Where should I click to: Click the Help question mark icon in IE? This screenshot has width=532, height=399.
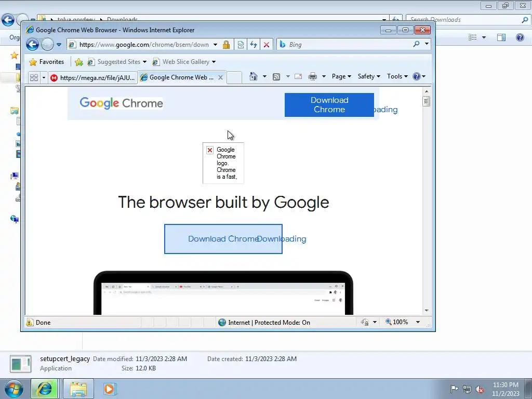tap(417, 76)
